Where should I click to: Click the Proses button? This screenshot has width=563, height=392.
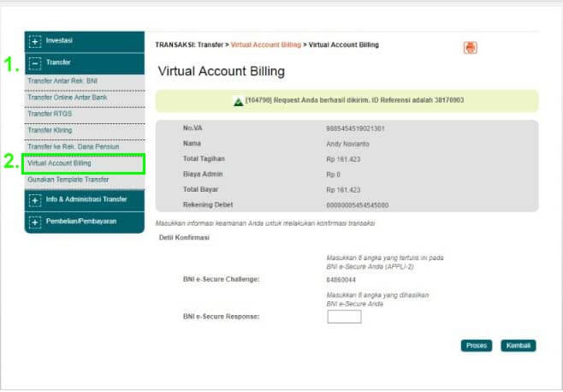coord(477,345)
